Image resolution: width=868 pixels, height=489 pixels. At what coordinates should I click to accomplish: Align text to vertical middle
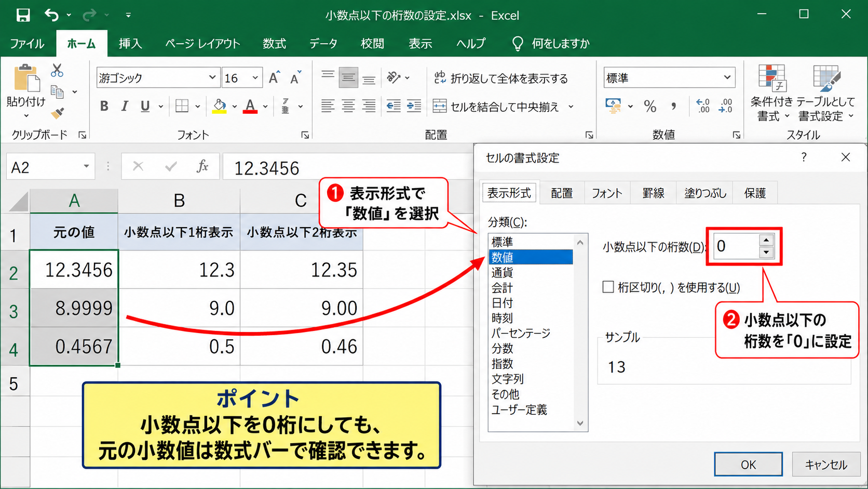[x=348, y=78]
